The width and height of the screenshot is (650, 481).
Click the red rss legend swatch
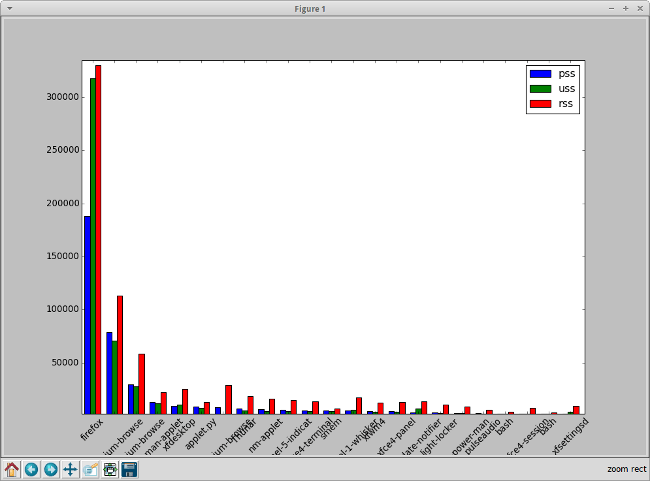pyautogui.click(x=541, y=104)
